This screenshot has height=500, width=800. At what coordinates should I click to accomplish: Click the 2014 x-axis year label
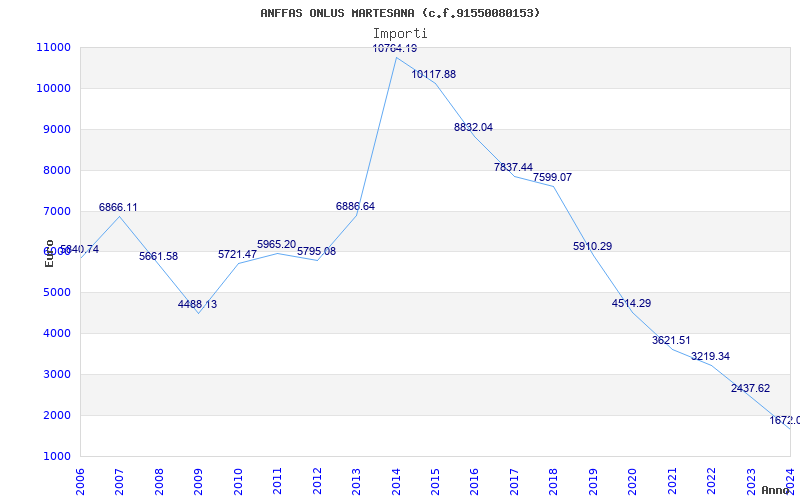click(x=395, y=481)
